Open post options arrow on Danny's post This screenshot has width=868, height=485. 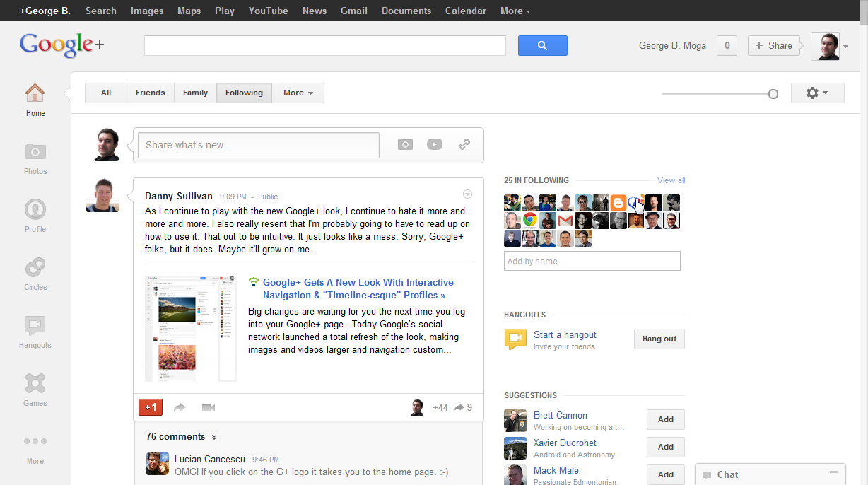coord(467,194)
